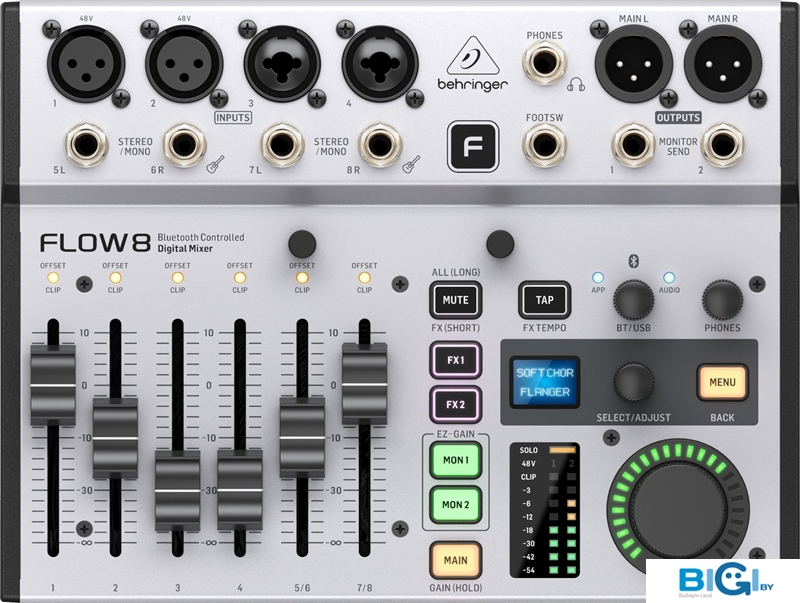The image size is (800, 603).
Task: Click the BT/USB level knob
Action: click(x=632, y=298)
